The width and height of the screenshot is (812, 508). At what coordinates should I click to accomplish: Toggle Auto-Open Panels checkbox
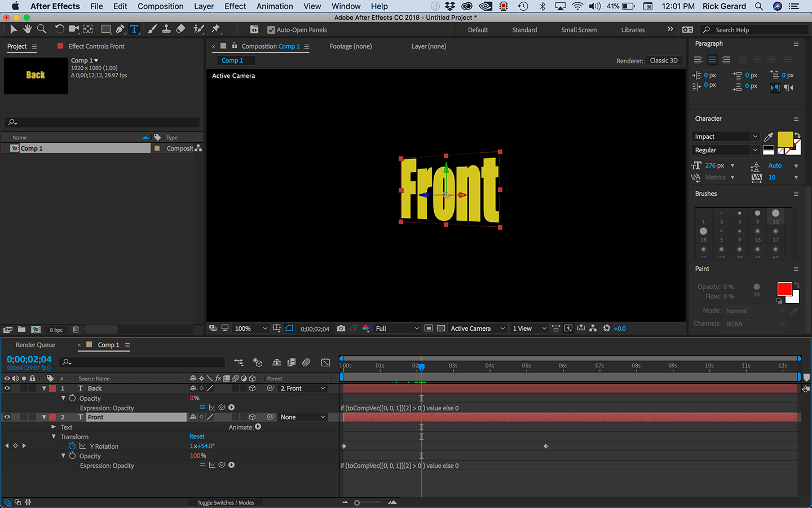271,30
